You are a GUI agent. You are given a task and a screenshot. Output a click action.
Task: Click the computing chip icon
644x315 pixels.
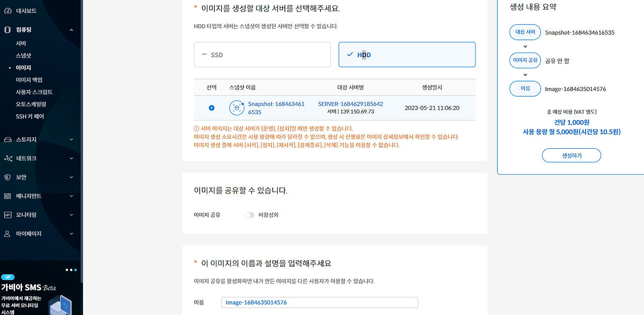[8, 30]
